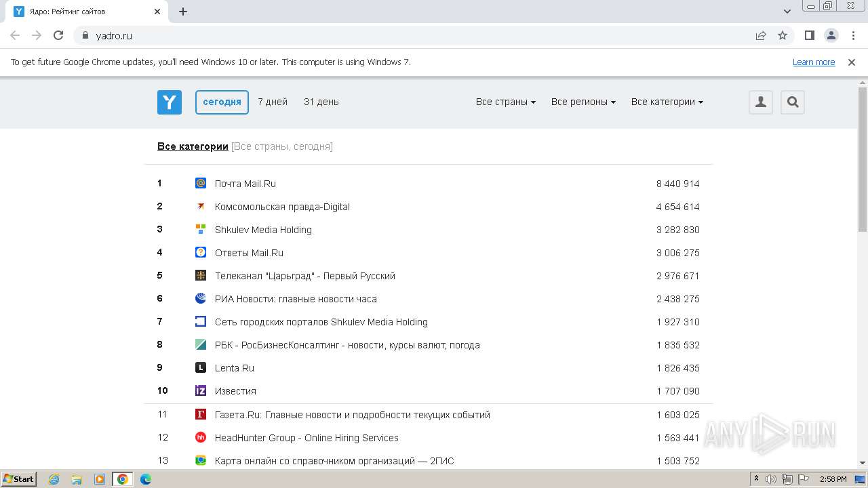Screen dimensions: 868x488
Task: Bookmark this page with the star icon
Action: click(x=783, y=35)
